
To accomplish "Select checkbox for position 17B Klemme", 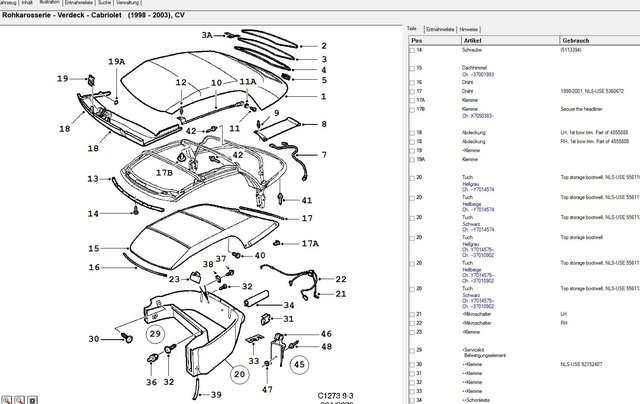I will 412,110.
